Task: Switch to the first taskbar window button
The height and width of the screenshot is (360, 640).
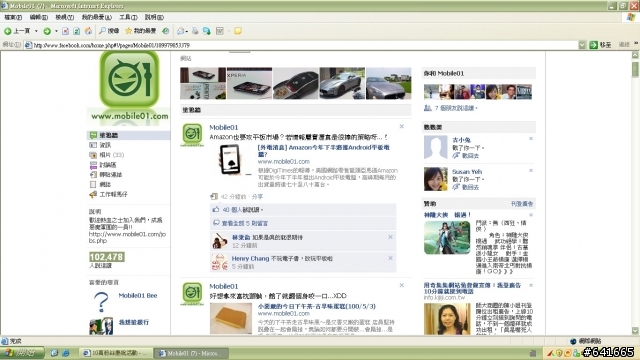Action: coord(116,353)
